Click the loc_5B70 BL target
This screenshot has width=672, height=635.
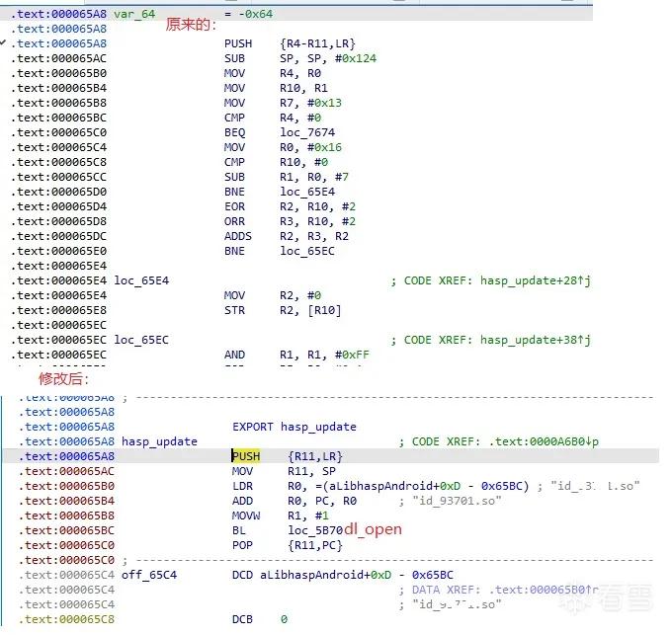tap(315, 530)
